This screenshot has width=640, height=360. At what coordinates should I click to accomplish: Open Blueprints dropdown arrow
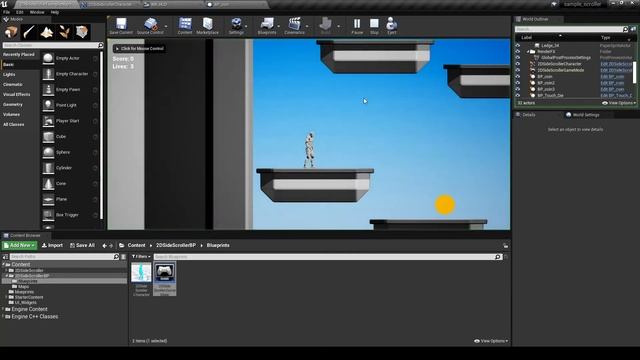tap(279, 26)
